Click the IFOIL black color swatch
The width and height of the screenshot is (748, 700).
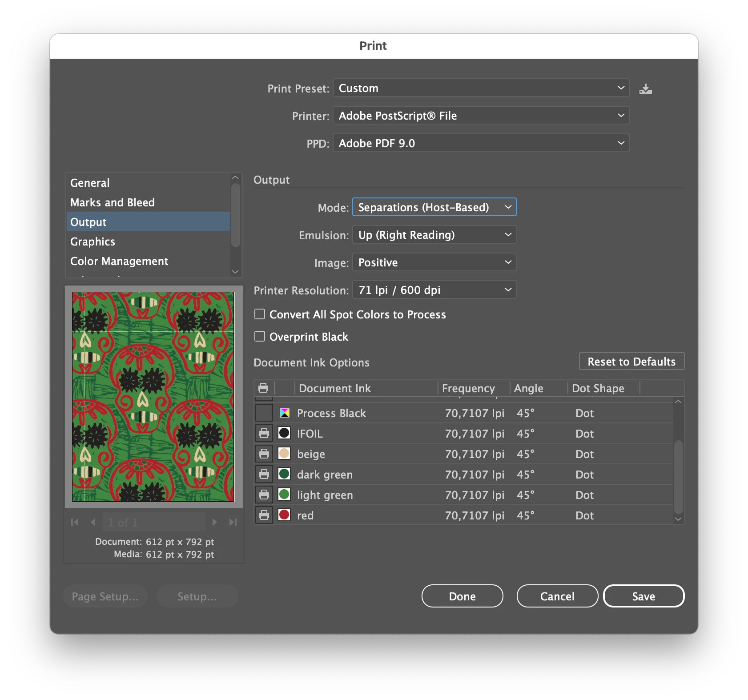click(284, 433)
